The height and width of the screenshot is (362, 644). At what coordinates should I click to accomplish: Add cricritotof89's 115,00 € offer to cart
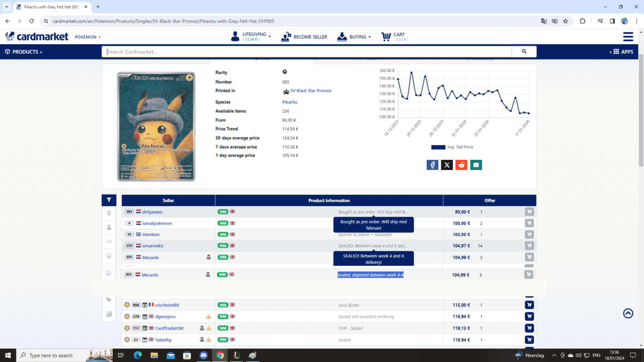[x=529, y=305]
